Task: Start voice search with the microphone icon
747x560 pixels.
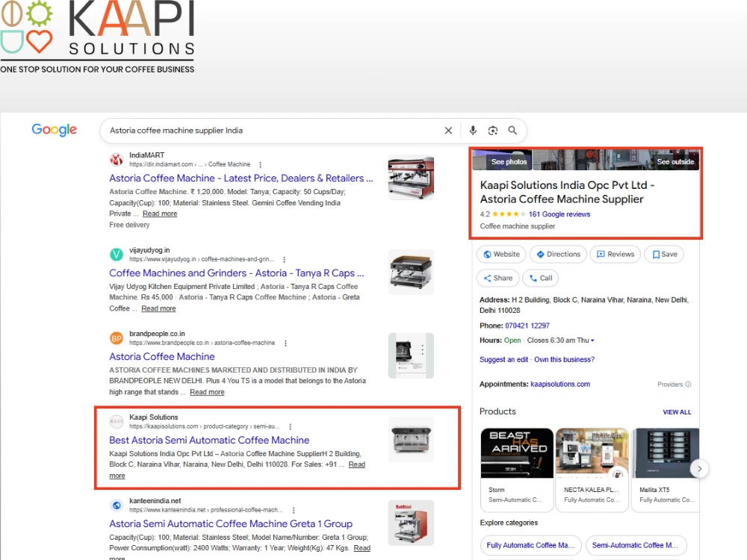Action: click(473, 131)
